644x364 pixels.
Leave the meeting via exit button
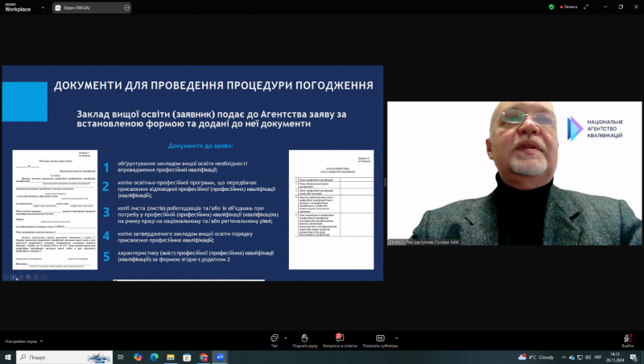point(627,340)
